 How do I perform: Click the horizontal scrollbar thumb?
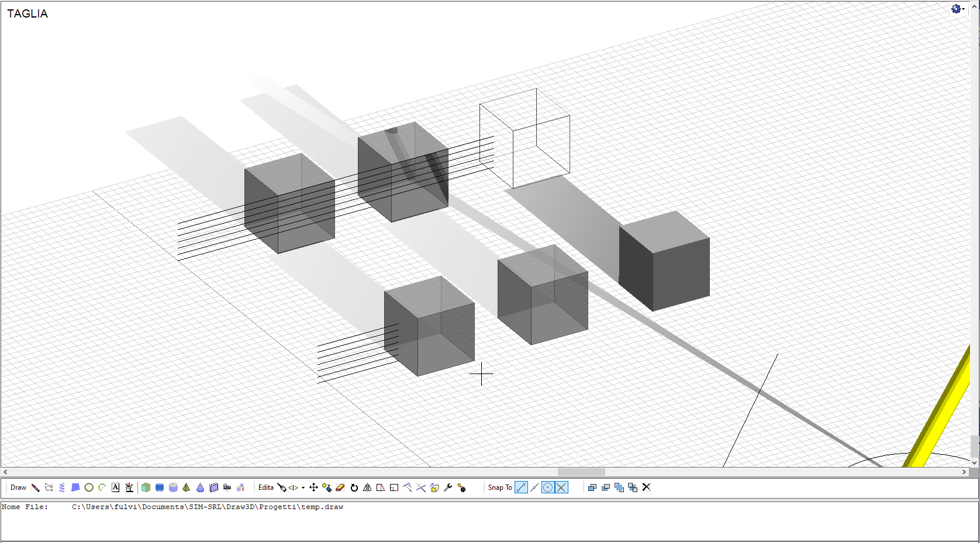[x=581, y=472]
